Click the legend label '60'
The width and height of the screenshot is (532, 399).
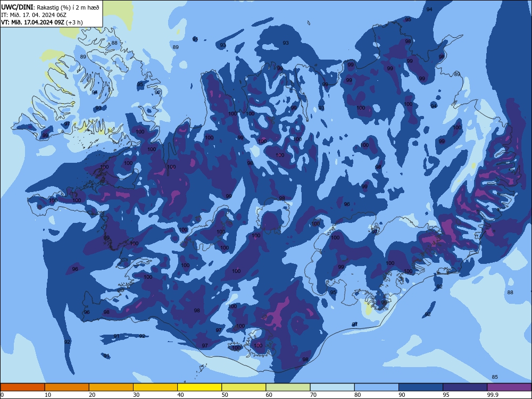pos(269,395)
